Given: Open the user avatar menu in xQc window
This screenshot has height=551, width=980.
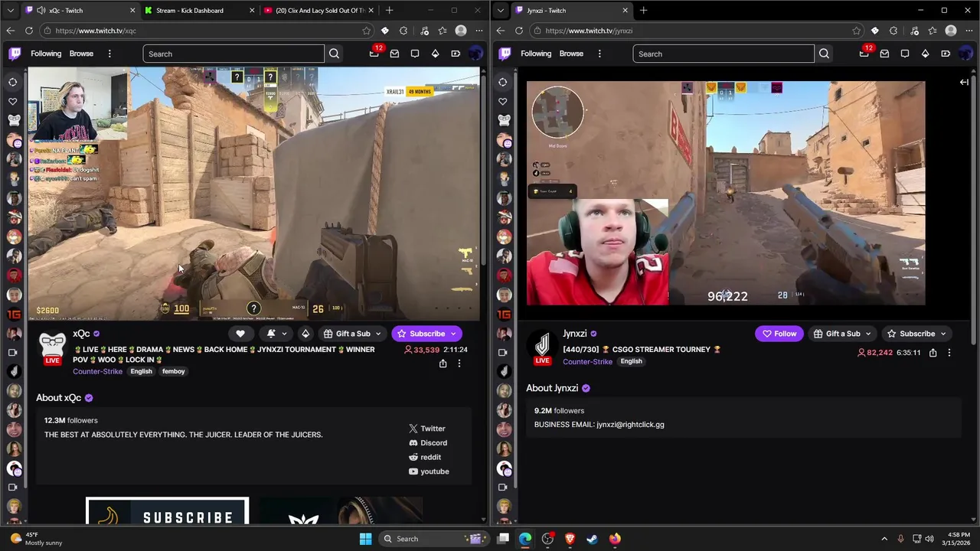Looking at the screenshot, I should tap(475, 54).
